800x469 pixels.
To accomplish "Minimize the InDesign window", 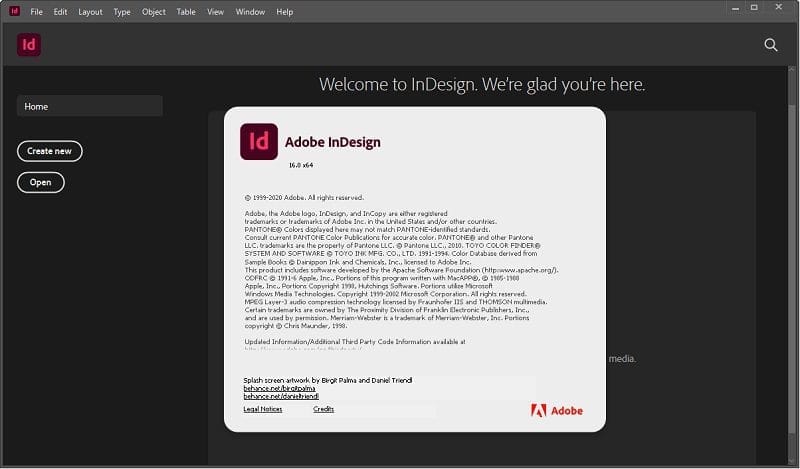I will [x=735, y=8].
